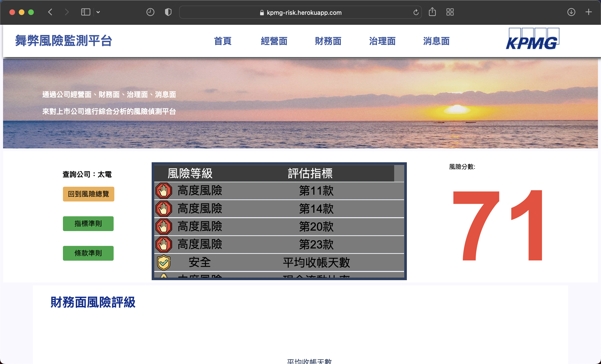Open the 經營面 navigation item
Viewport: 601px width, 364px height.
point(274,41)
